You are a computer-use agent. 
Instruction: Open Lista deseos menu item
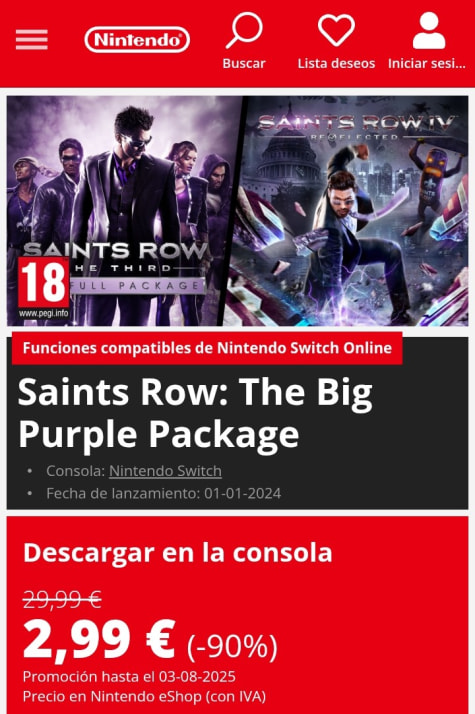point(336,63)
